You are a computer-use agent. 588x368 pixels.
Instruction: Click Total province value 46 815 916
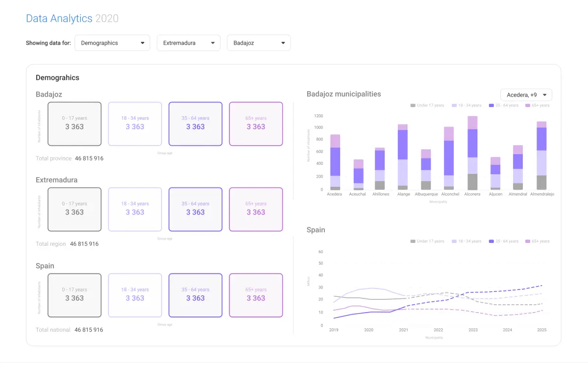89,158
